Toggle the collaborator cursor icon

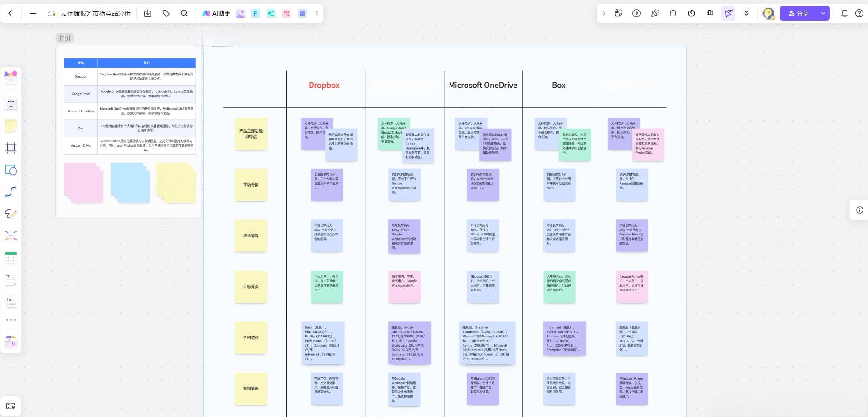point(728,13)
